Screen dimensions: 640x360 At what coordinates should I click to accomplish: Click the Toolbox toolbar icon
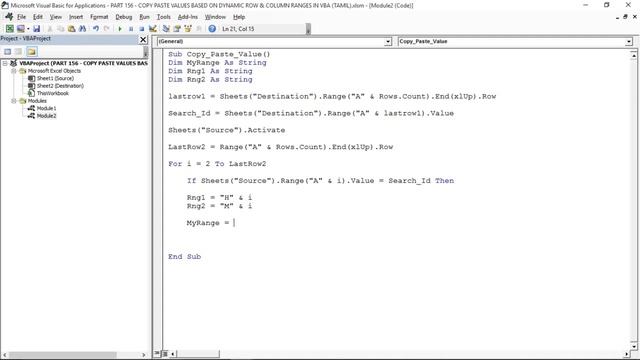(199, 29)
